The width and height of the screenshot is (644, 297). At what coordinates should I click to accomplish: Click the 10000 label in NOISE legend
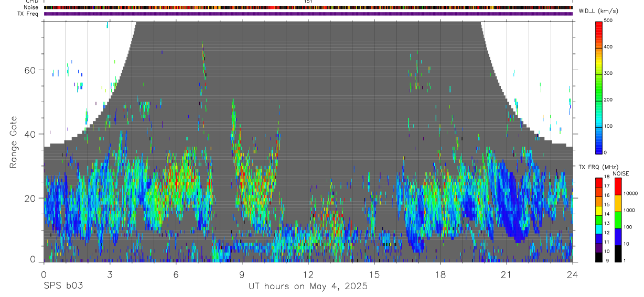[630, 193]
